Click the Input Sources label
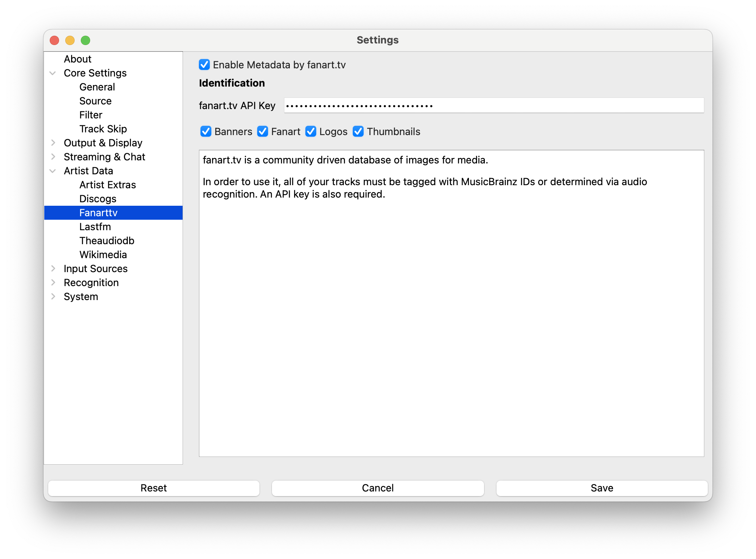756x559 pixels. click(x=96, y=269)
